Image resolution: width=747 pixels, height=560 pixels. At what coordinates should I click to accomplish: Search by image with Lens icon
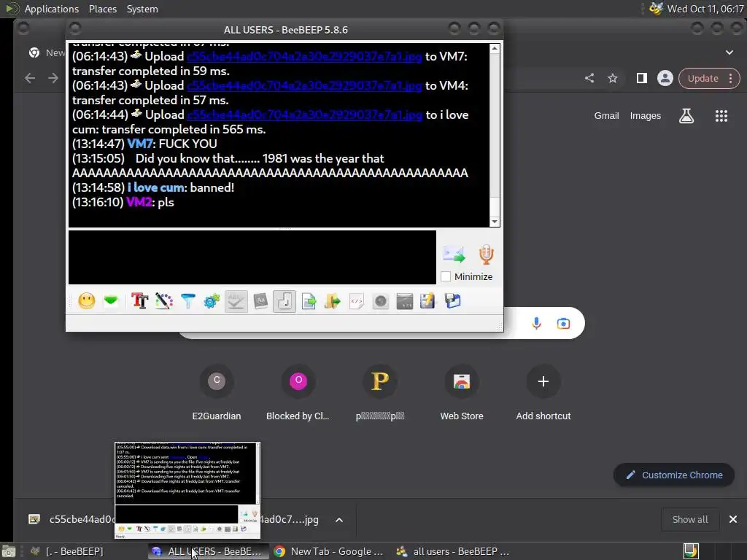point(564,324)
